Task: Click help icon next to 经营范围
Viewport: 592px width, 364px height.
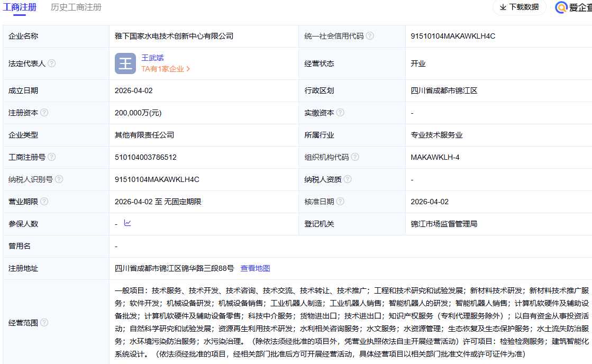Action: tap(44, 322)
